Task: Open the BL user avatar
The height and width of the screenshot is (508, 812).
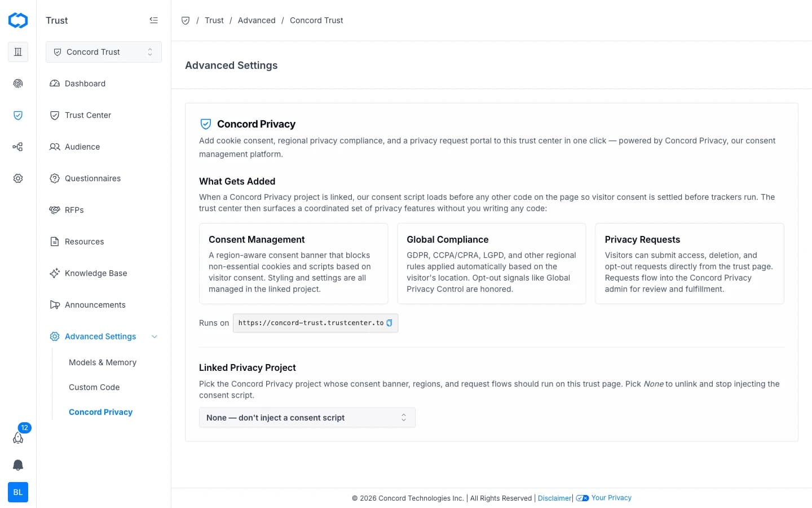Action: 18,492
